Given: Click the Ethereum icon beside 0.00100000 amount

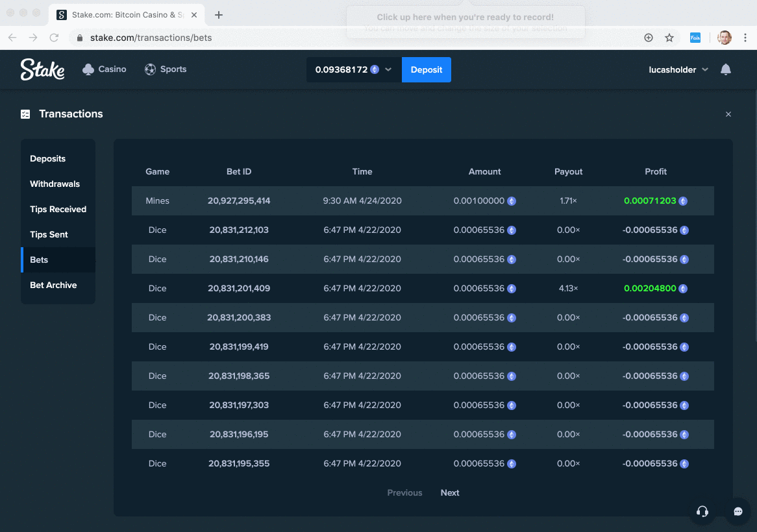Looking at the screenshot, I should [512, 201].
